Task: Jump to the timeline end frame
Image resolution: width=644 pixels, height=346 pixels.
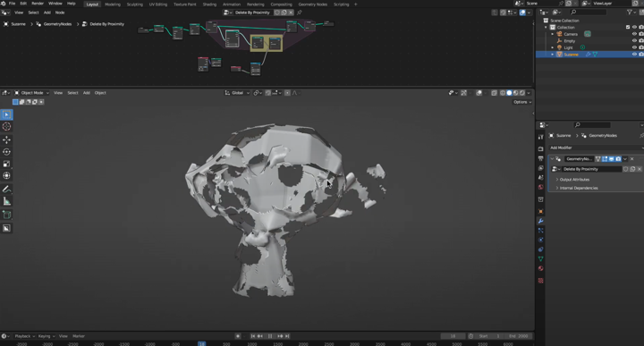Action: point(287,336)
